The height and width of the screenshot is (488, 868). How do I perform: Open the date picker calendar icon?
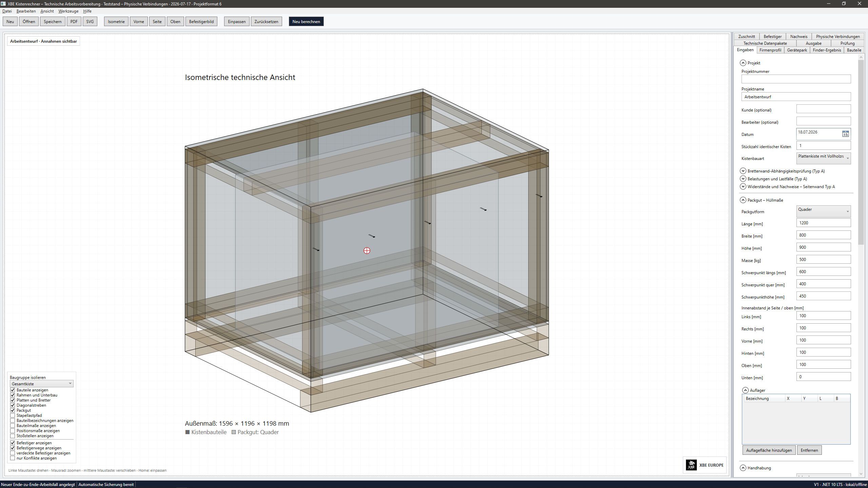coord(846,134)
